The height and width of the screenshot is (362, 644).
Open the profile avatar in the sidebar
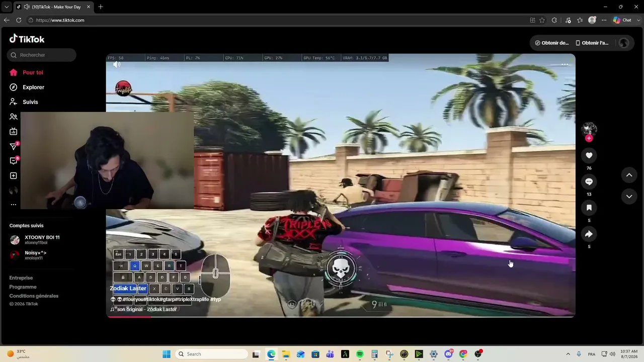14,191
